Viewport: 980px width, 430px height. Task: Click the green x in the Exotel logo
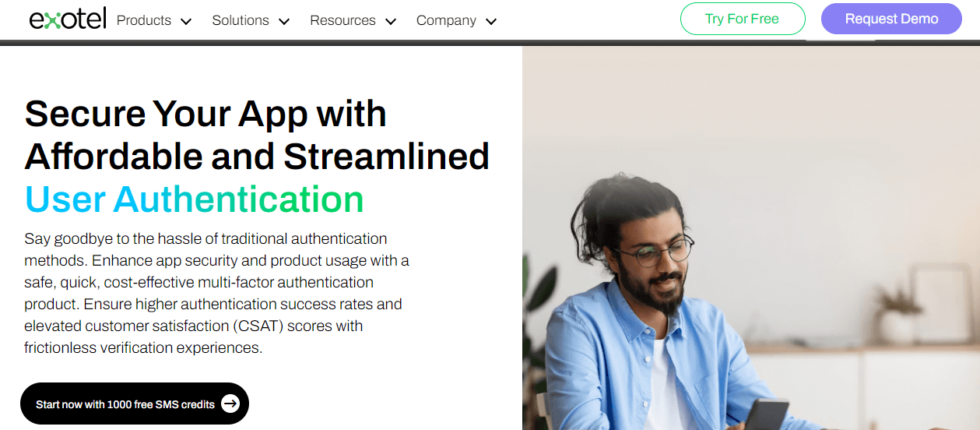(51, 21)
